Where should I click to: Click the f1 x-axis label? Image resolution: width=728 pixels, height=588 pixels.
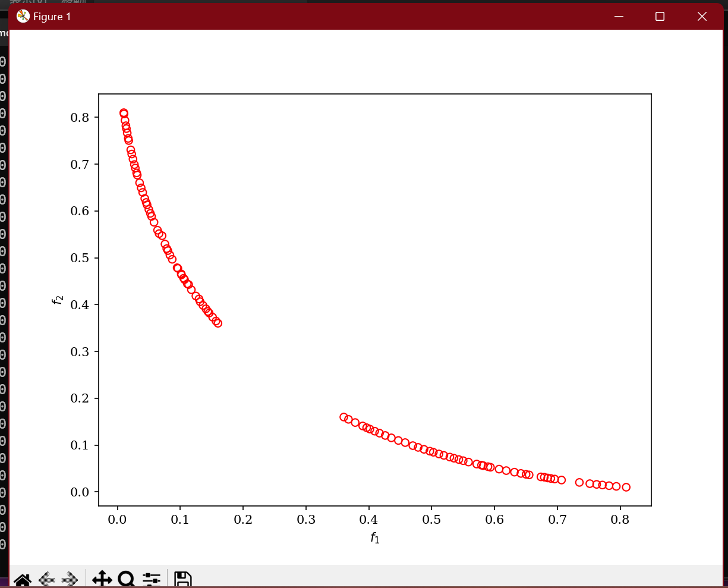375,538
